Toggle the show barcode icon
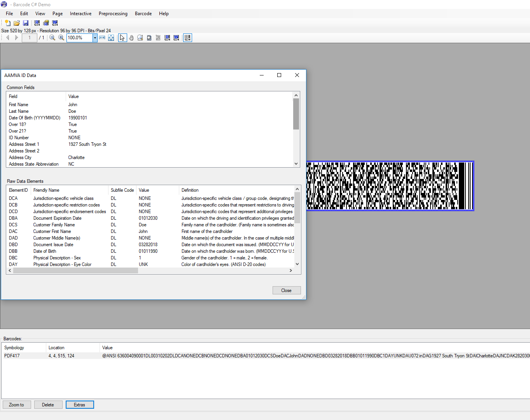Viewport: 530px width, 420px height. coord(187,38)
